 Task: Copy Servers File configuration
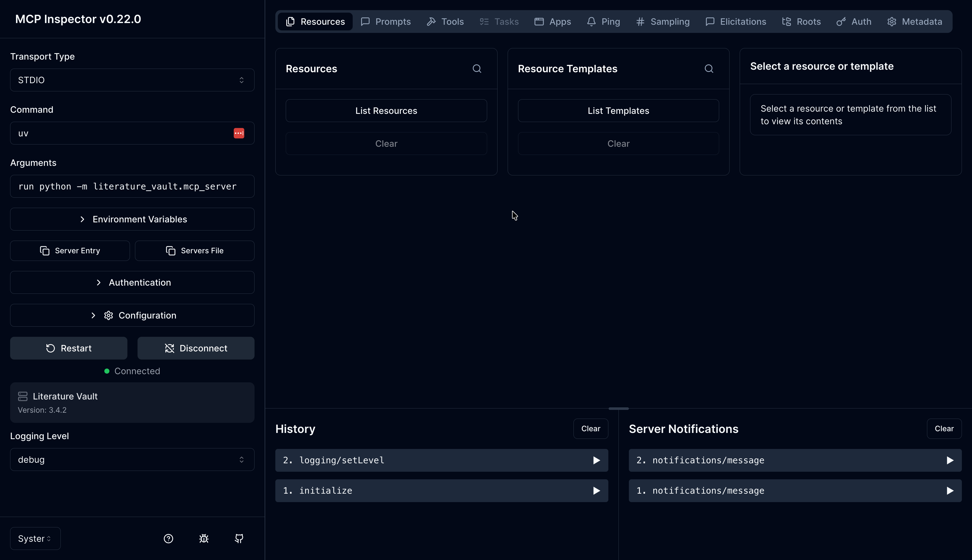(x=195, y=251)
